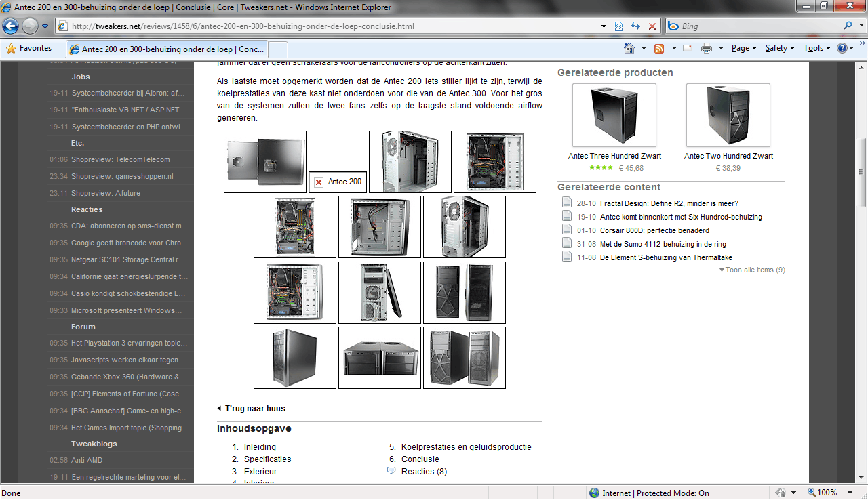The height and width of the screenshot is (500, 868).
Task: Click the Internet zone globe icon in status bar
Action: click(594, 493)
